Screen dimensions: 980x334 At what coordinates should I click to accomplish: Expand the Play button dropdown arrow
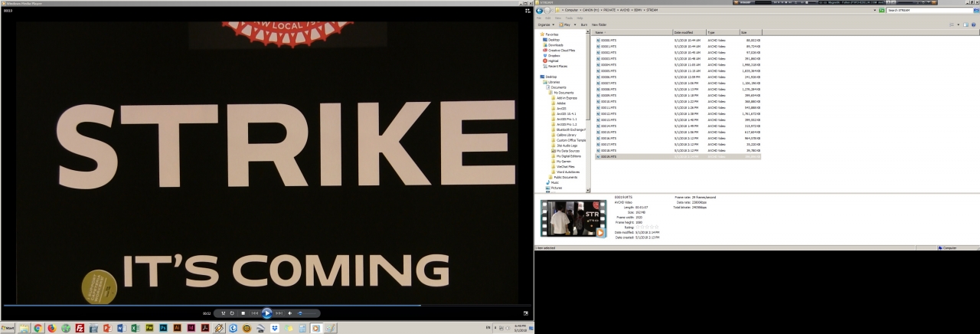coord(577,25)
